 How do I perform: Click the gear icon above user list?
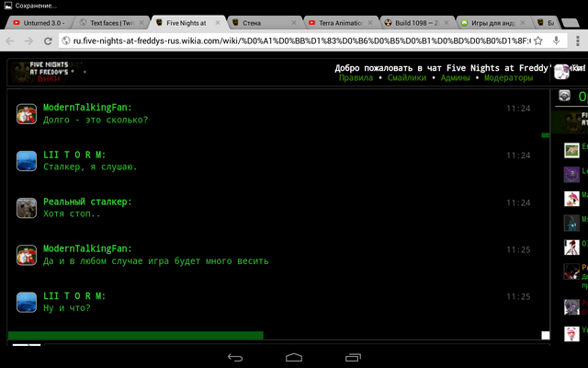point(564,96)
